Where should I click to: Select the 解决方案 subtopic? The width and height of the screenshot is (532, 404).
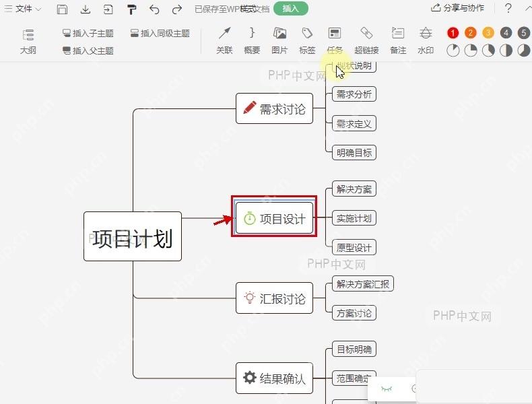pos(354,189)
